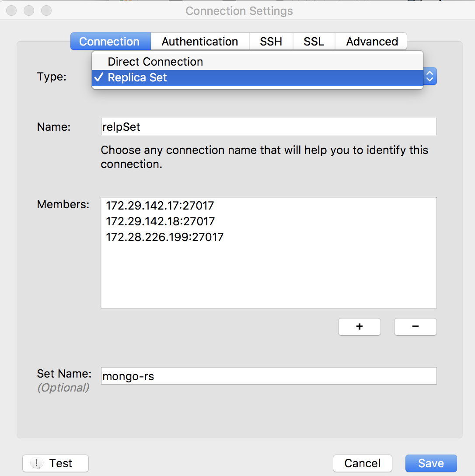The image size is (475, 476).
Task: Select member 172.29.142.17:27017
Action: point(160,205)
